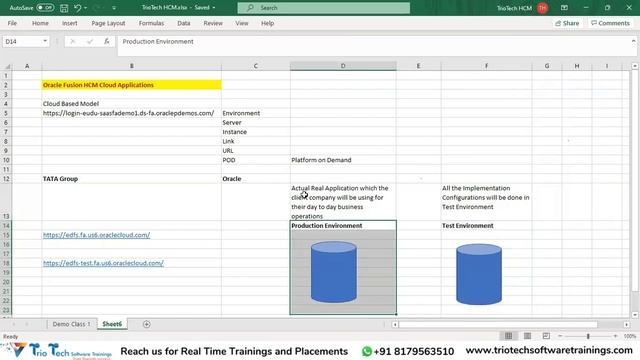Click the Platform on Demand cell
The height and width of the screenshot is (360, 640).
(343, 160)
